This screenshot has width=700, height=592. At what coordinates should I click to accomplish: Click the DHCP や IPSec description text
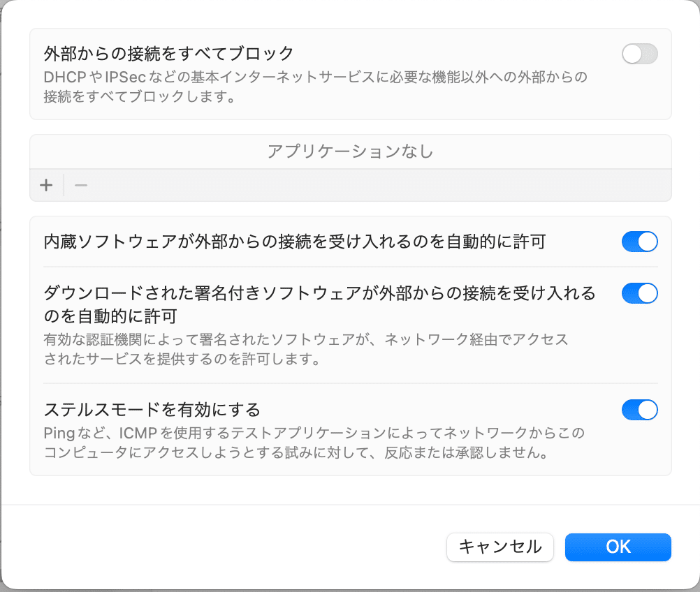315,87
